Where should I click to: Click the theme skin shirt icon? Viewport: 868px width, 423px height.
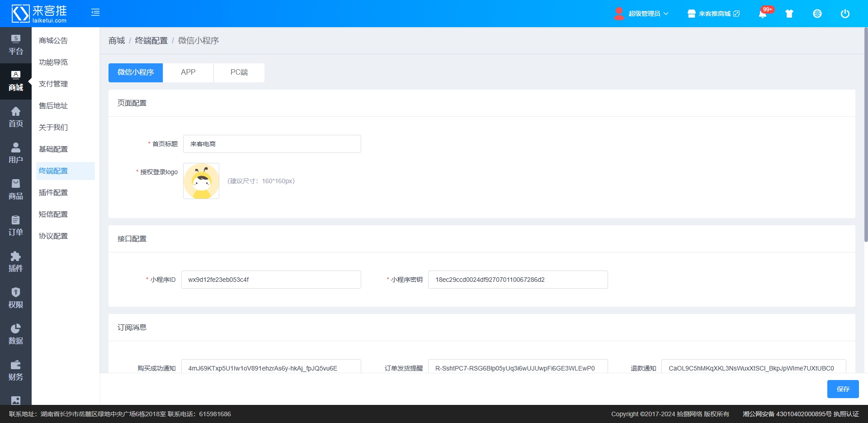click(x=789, y=14)
